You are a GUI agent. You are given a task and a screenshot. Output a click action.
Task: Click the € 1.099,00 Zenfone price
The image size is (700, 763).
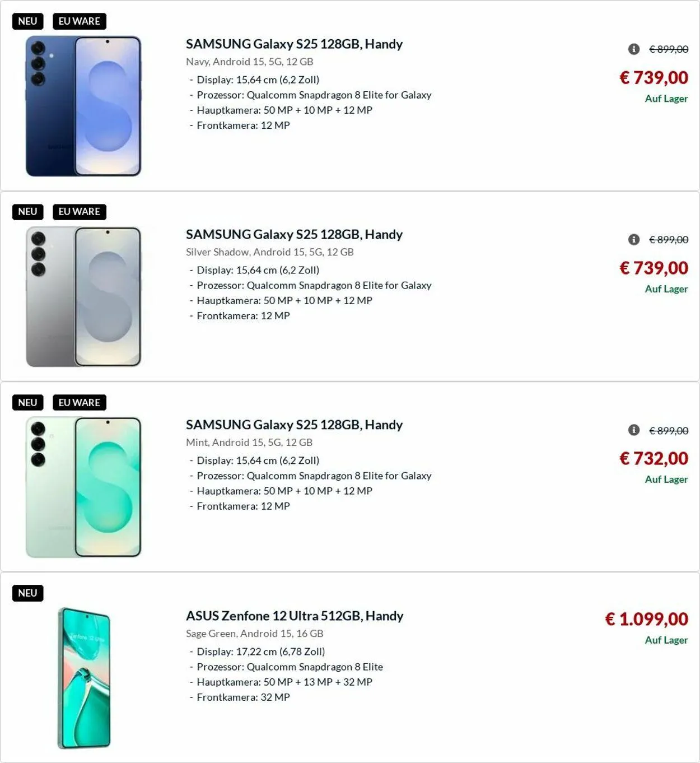coord(646,619)
